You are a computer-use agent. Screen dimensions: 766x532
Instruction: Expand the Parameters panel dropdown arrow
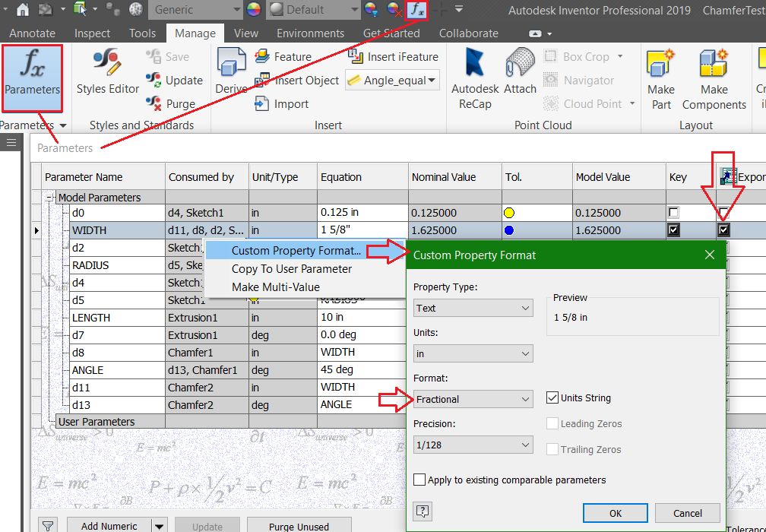[63, 125]
